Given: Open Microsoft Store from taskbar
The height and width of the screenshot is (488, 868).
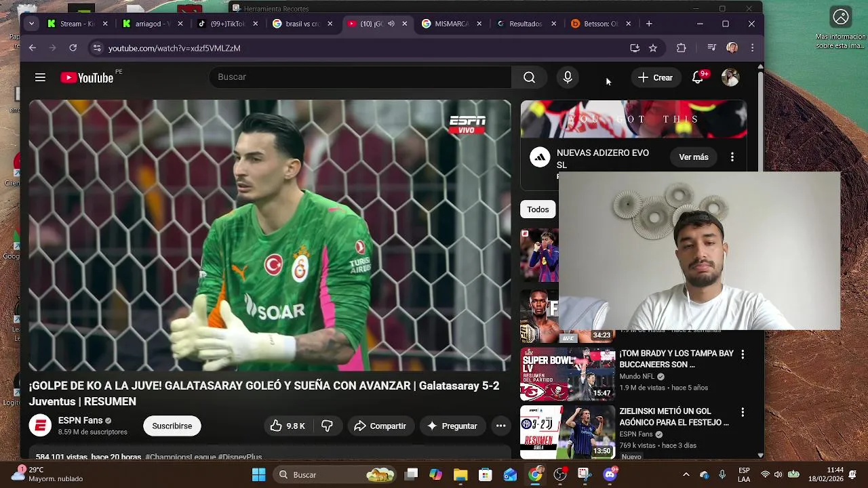Looking at the screenshot, I should click(485, 474).
